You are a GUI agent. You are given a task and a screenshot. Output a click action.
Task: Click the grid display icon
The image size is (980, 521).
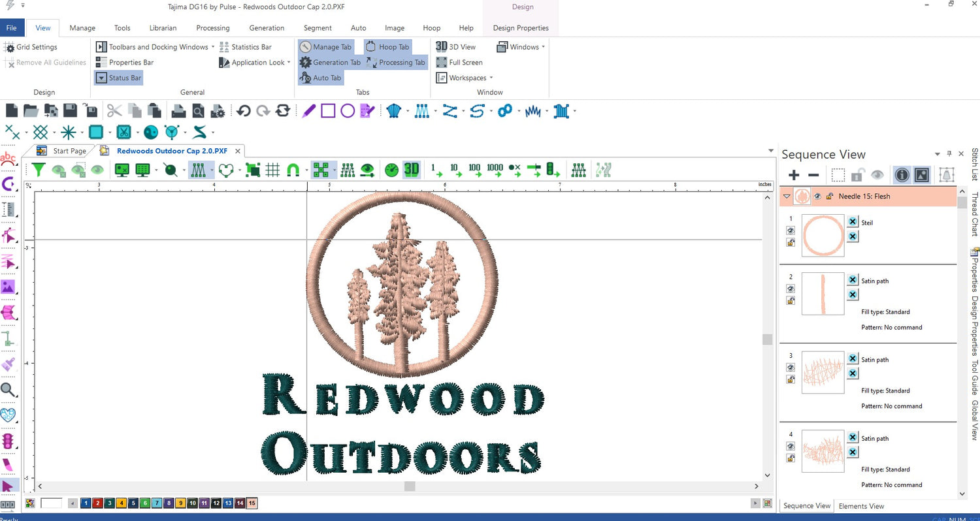pyautogui.click(x=272, y=170)
